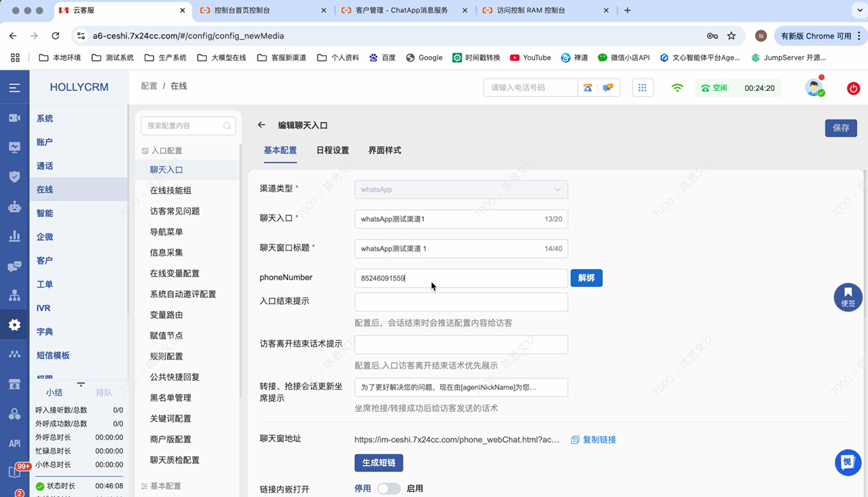The width and height of the screenshot is (868, 497).
Task: Click the 复制链接 link
Action: tap(593, 440)
